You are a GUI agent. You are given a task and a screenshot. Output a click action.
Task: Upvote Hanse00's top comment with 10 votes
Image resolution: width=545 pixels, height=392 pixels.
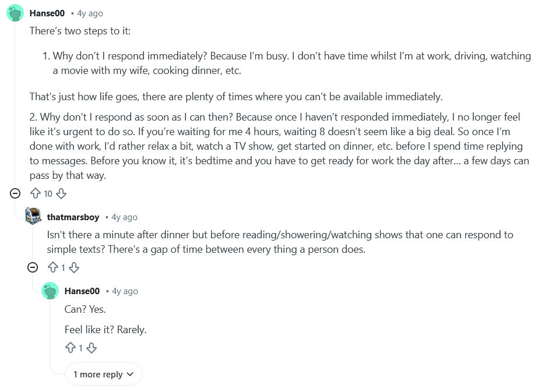pos(35,193)
